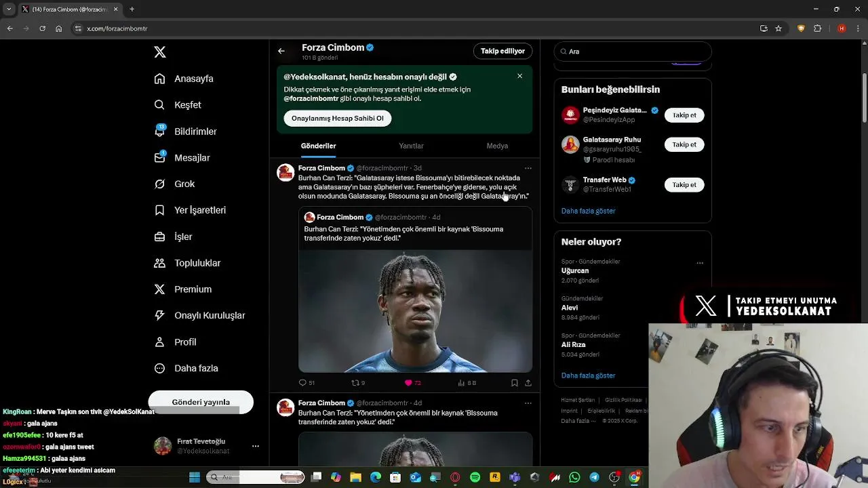
Task: Open File Explorer from the taskbar
Action: 355,477
